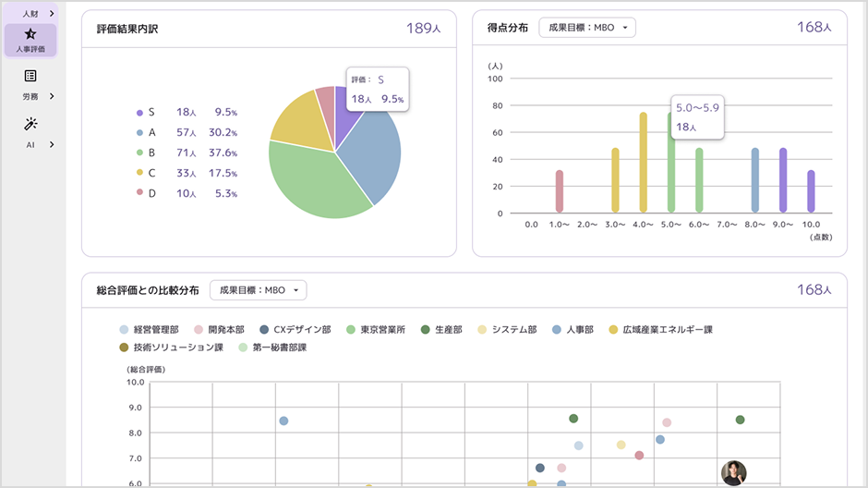The height and width of the screenshot is (488, 868).
Task: Click the yellow bar at 3.0～
Action: [615, 180]
